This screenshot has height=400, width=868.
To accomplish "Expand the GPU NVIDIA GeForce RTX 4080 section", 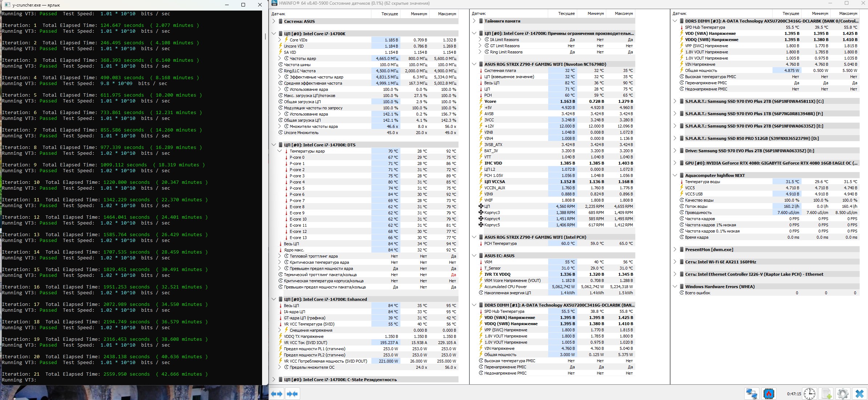I will (675, 163).
